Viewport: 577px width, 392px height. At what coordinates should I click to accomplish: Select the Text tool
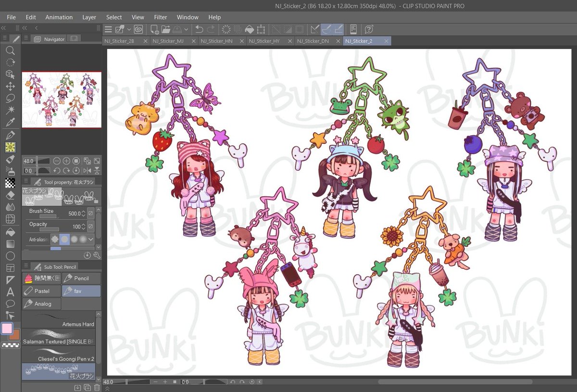(x=10, y=291)
